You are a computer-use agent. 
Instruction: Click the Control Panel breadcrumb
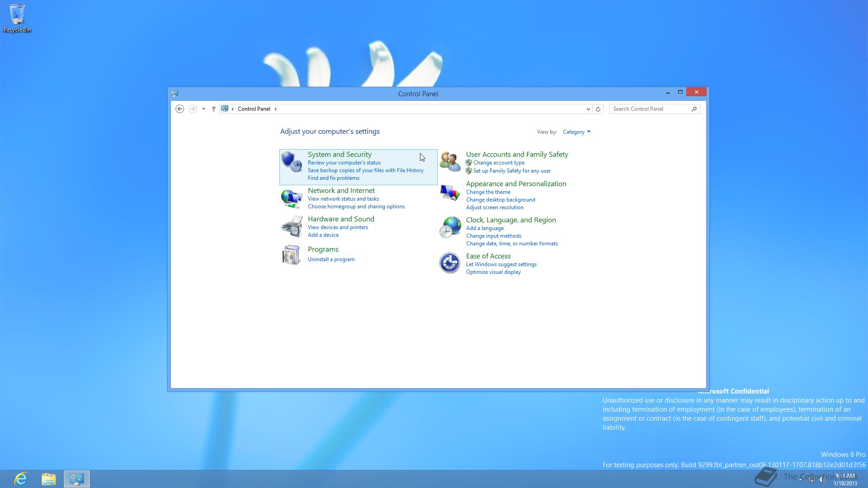click(254, 109)
